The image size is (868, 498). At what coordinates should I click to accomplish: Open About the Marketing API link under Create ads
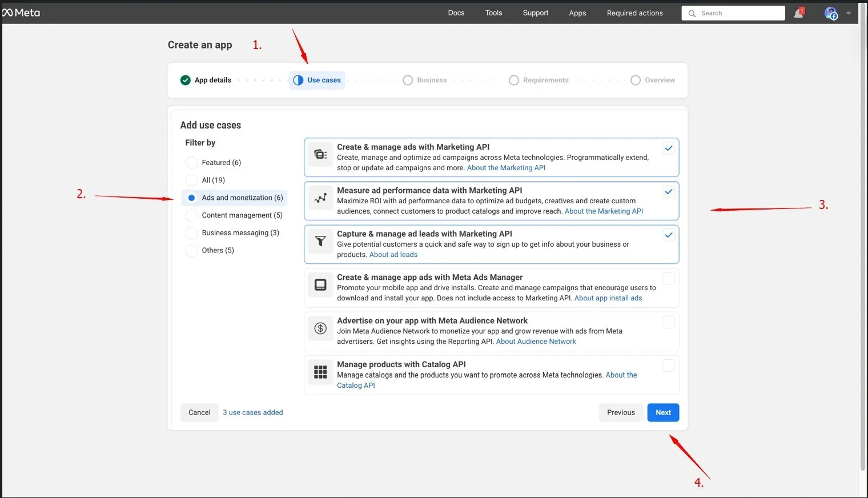pyautogui.click(x=506, y=168)
